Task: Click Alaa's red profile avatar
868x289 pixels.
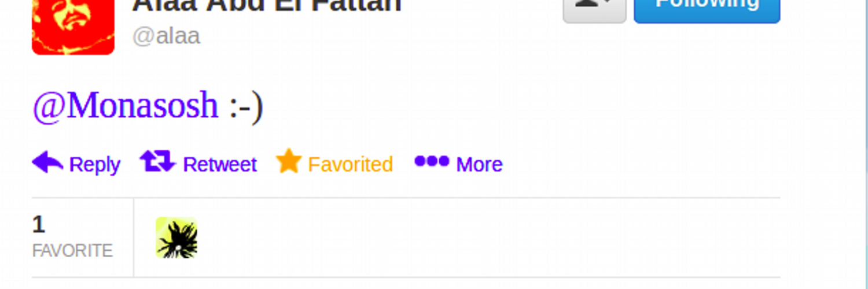Action: tap(73, 25)
